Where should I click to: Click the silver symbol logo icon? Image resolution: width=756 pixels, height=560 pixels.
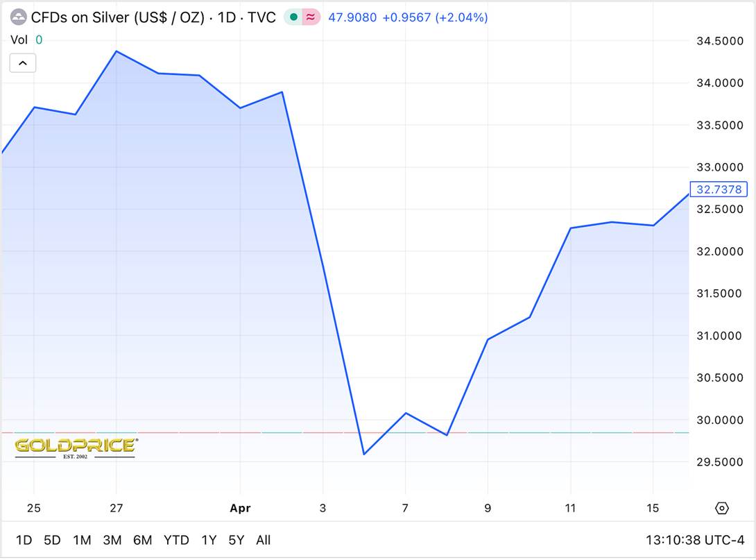click(x=18, y=17)
